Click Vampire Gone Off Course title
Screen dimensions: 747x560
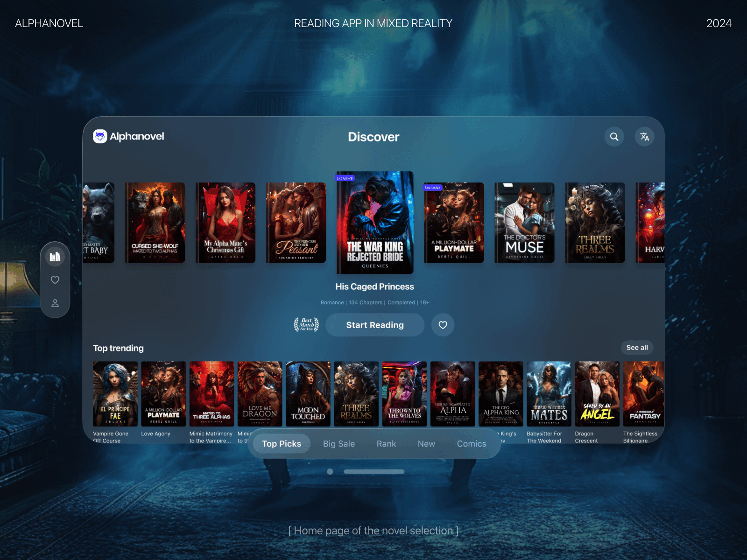click(111, 437)
